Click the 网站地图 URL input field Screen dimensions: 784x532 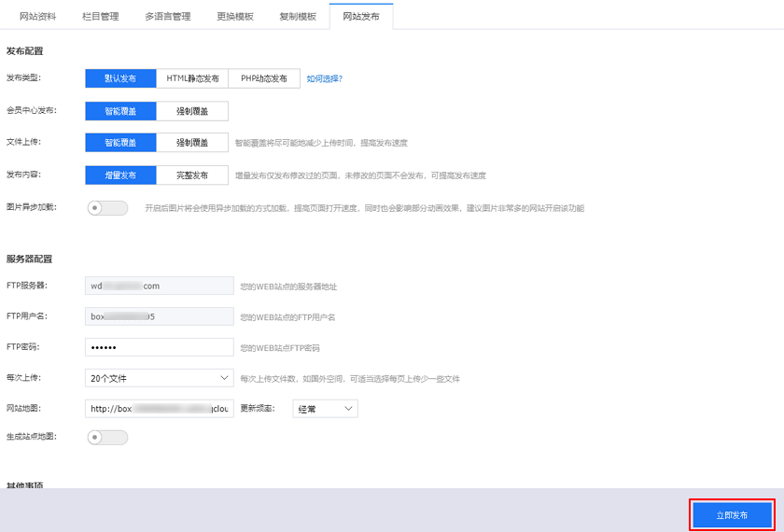(x=159, y=409)
